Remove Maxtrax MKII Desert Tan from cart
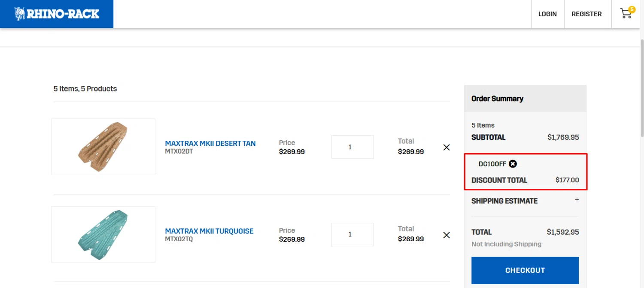The image size is (644, 288). coord(447,147)
